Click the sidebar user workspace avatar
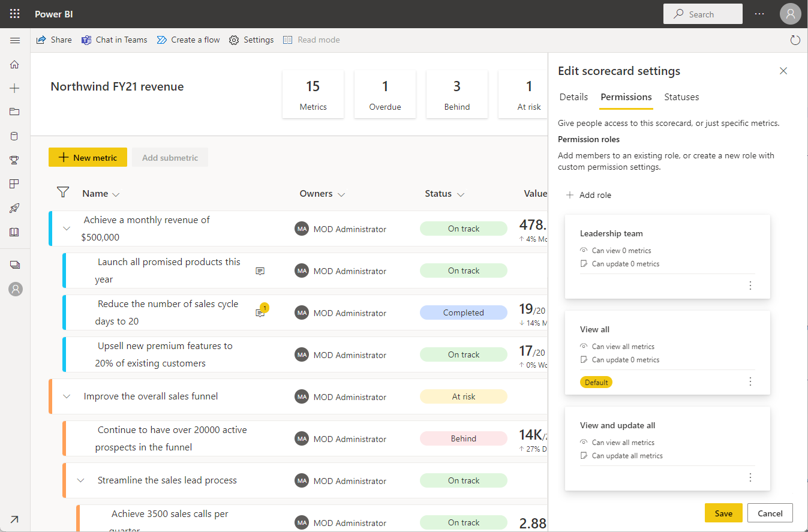 (x=16, y=289)
